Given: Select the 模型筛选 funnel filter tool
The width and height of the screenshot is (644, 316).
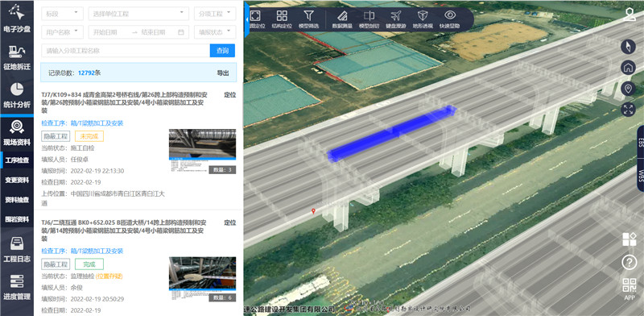Looking at the screenshot, I should 308,19.
